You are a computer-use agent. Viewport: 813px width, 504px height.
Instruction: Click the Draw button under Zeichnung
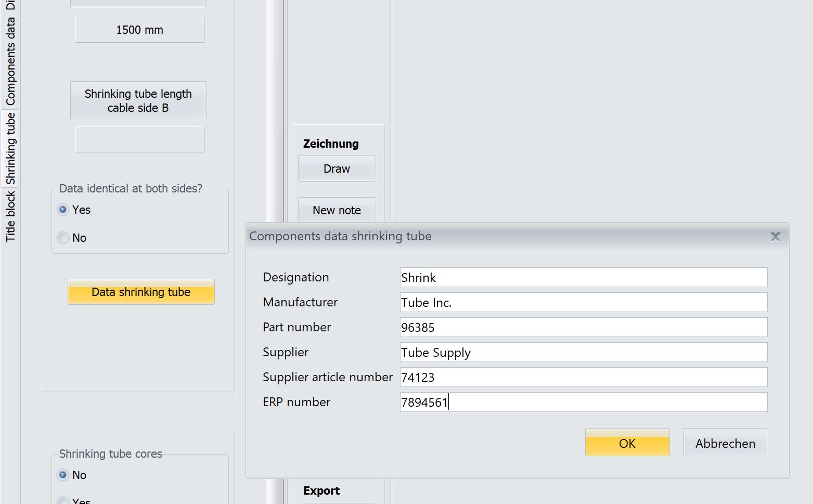click(x=337, y=169)
